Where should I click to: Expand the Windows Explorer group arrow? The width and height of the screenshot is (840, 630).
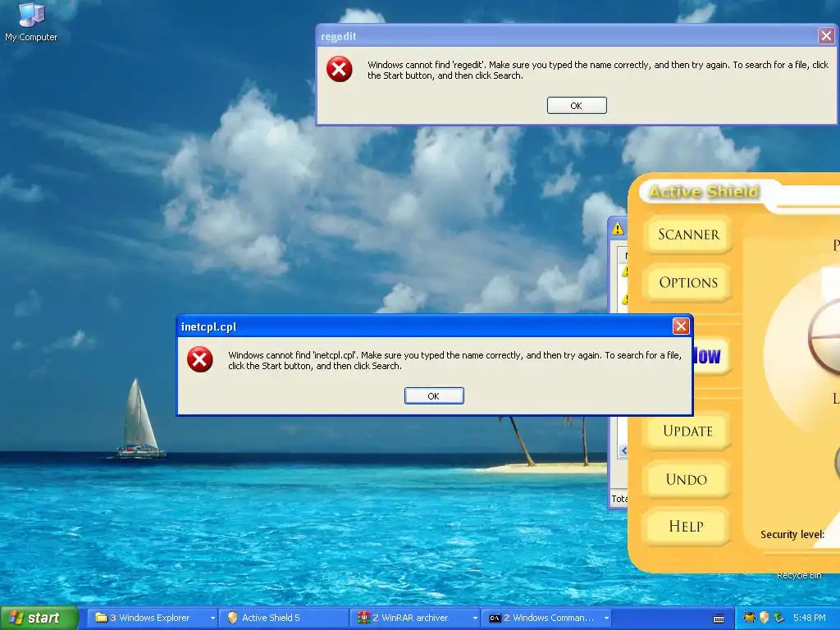pos(212,619)
